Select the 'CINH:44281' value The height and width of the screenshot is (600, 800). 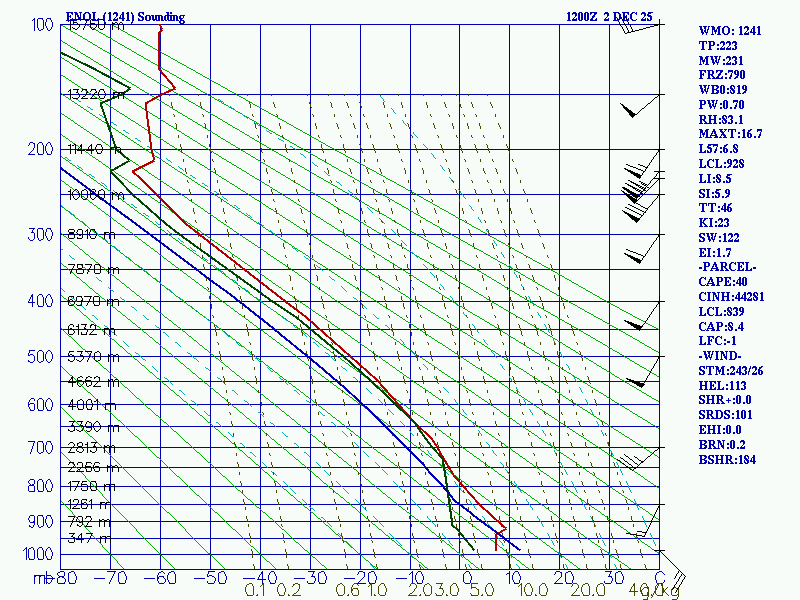(732, 296)
